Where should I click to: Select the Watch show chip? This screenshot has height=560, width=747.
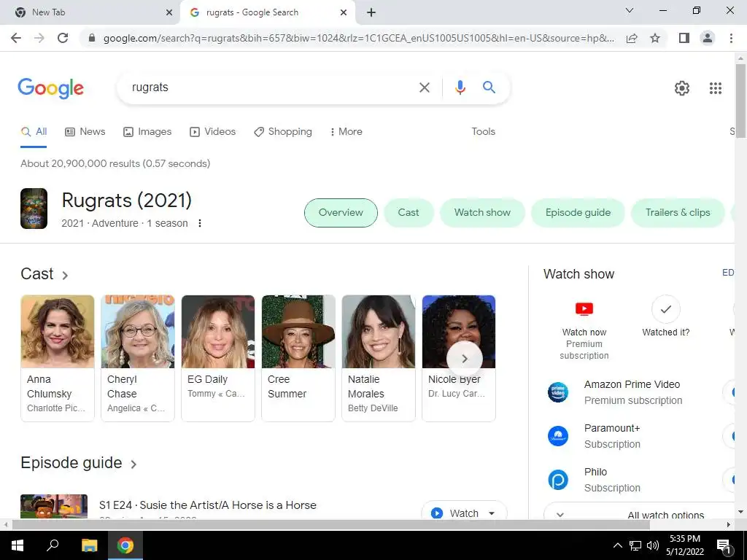[x=482, y=213]
